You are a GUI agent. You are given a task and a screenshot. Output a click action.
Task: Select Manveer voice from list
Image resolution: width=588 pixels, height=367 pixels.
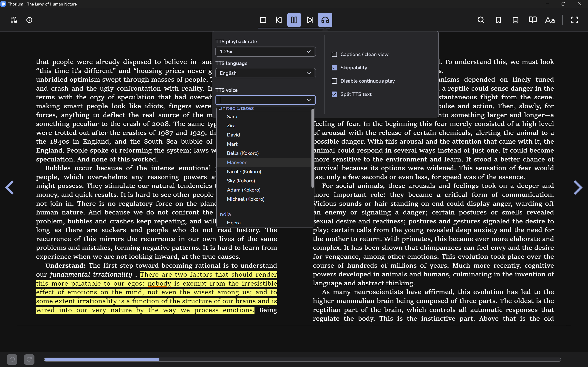pyautogui.click(x=237, y=162)
